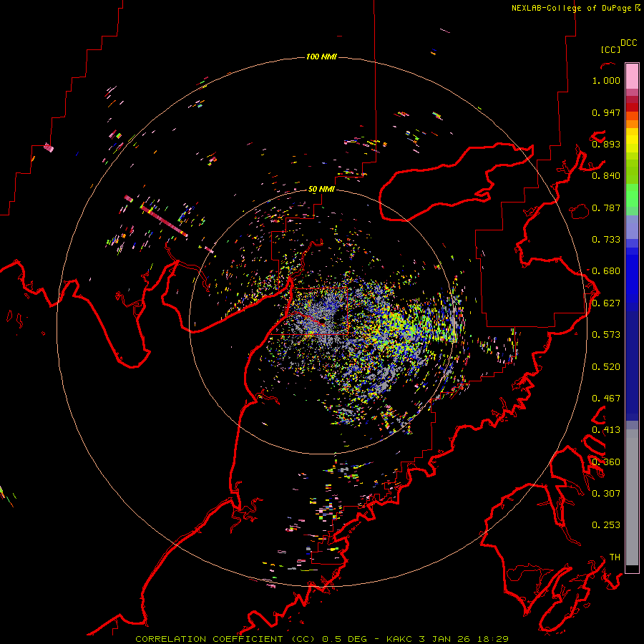Click the 0.413 legend value
644x644 pixels.
coord(606,430)
